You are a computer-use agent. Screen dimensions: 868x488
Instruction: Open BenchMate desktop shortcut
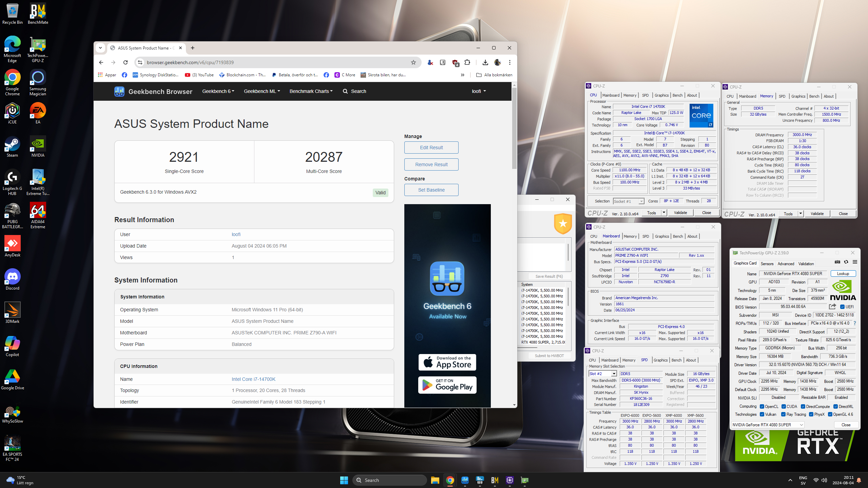tap(38, 14)
